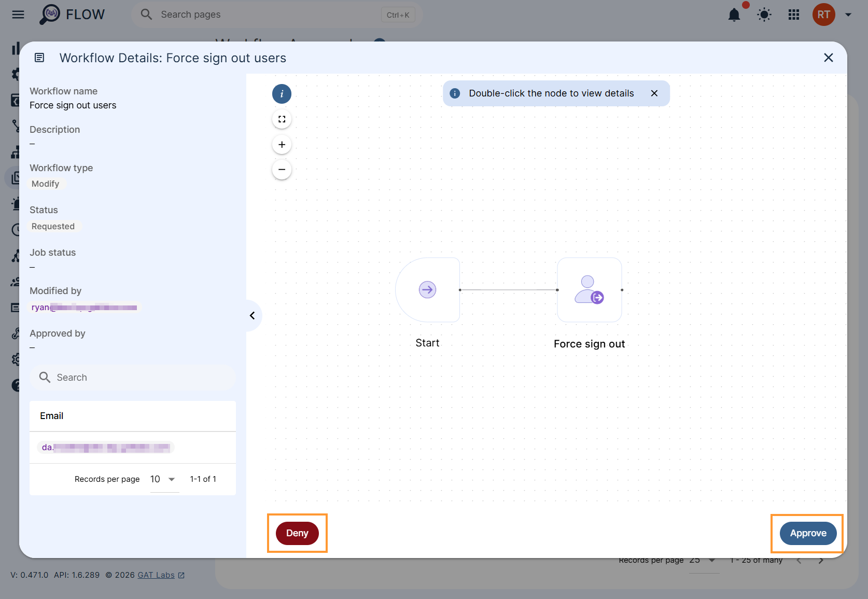The height and width of the screenshot is (599, 868).
Task: Click the Requested status chip
Action: [x=53, y=227]
